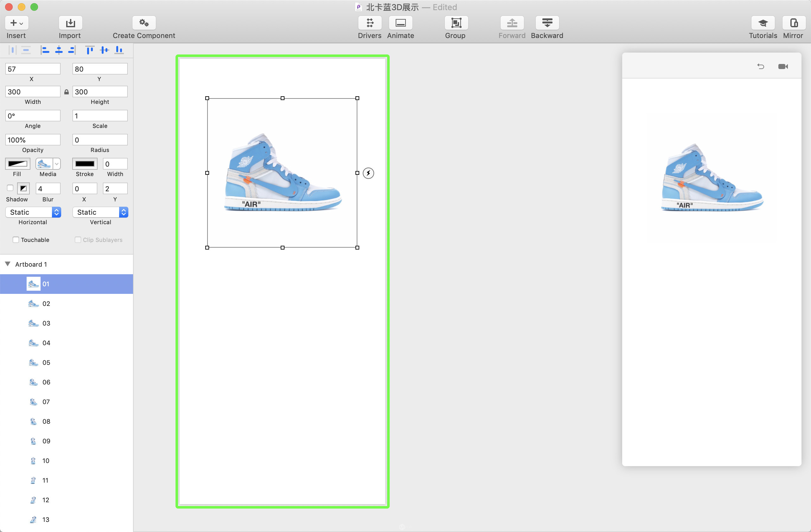Open Tutorials
Viewport: 811px width, 532px height.
click(x=763, y=23)
